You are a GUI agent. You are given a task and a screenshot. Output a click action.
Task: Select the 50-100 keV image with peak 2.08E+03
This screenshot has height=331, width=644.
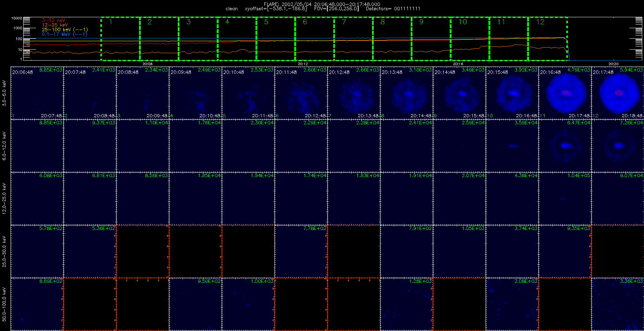pos(512,304)
